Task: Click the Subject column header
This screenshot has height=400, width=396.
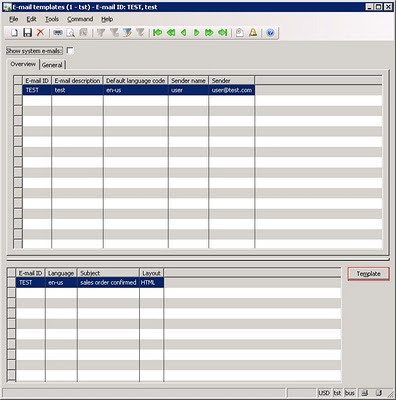Action: point(108,273)
